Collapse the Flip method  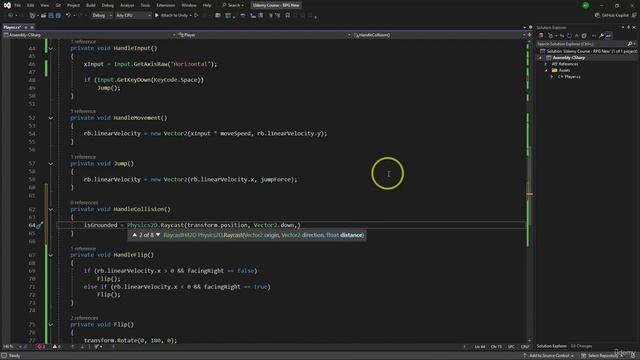pos(51,325)
